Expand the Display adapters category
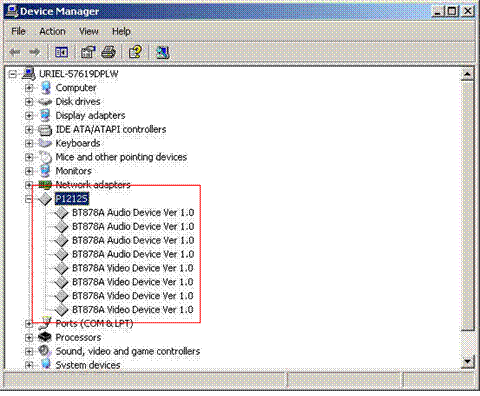This screenshot has height=396, width=480. [29, 116]
